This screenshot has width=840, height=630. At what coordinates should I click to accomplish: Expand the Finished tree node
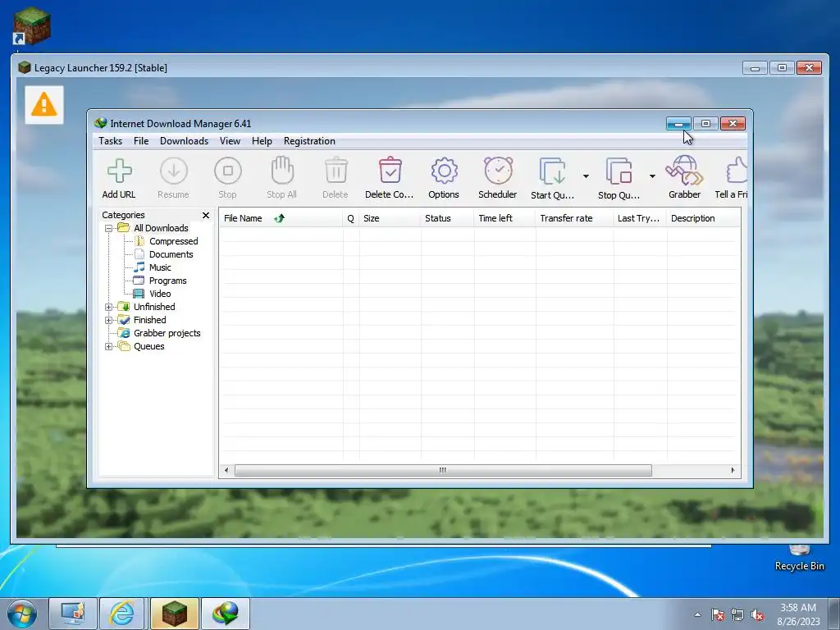(109, 321)
